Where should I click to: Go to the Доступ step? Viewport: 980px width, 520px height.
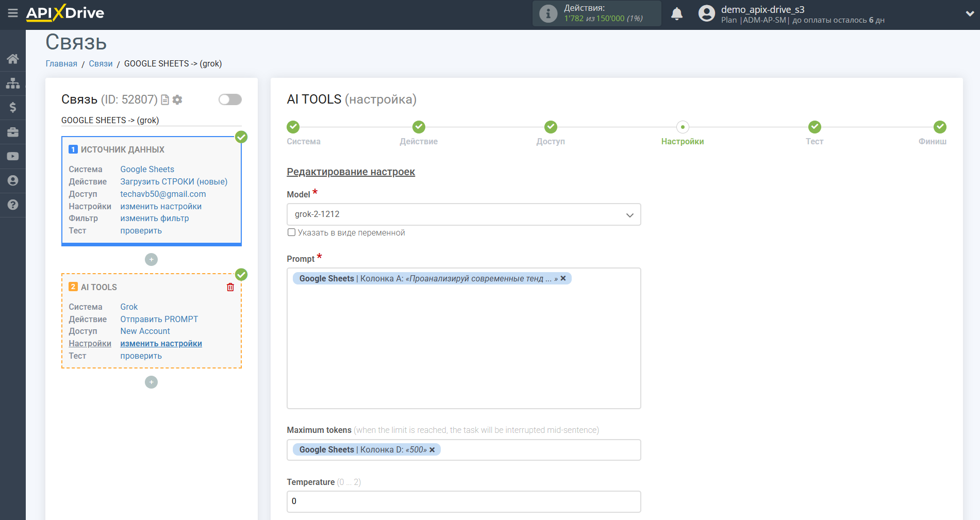[550, 127]
